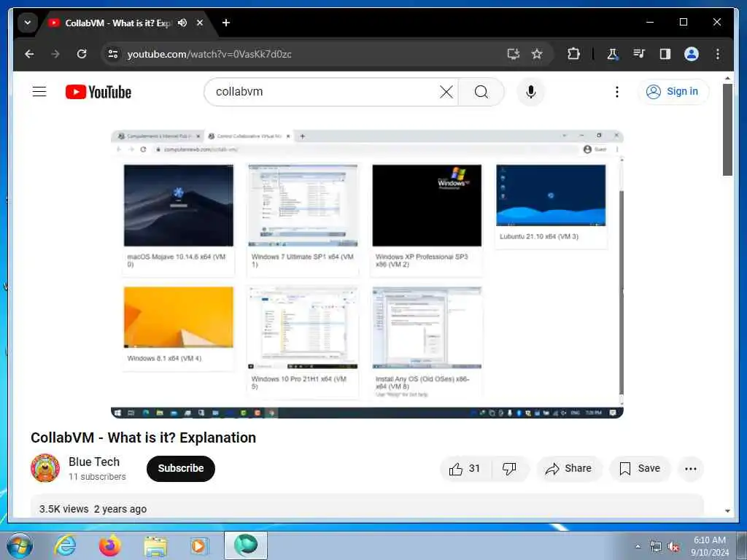Toggle Chrome side panel

665,54
